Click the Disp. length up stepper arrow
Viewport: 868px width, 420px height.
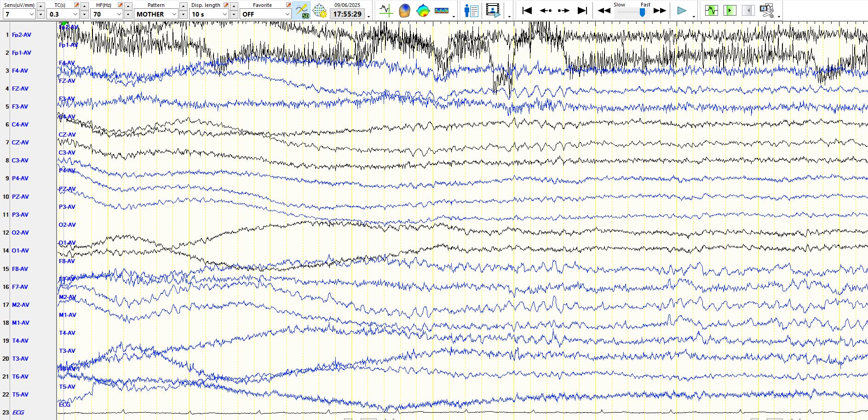coord(234,6)
